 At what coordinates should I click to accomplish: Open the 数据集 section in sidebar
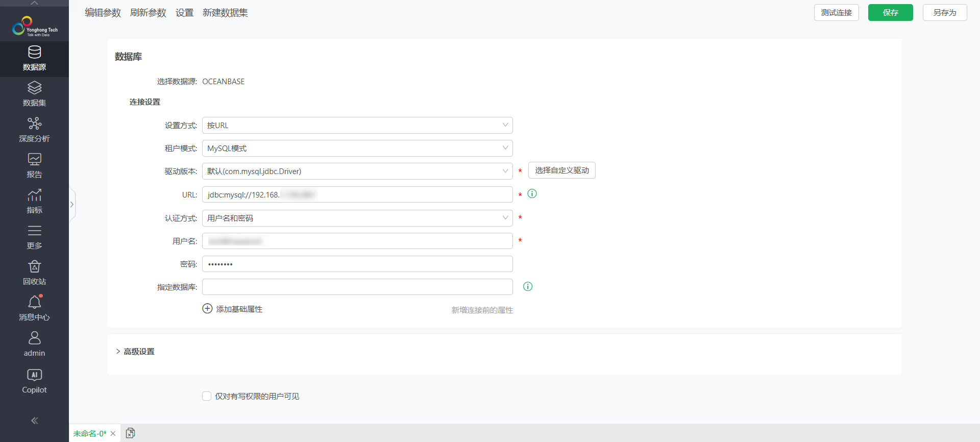[34, 94]
